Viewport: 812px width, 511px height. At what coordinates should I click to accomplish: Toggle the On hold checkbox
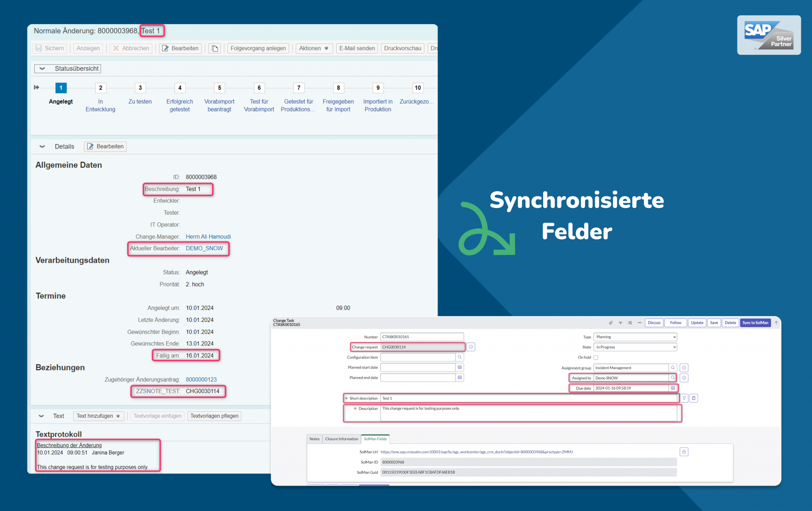(596, 357)
